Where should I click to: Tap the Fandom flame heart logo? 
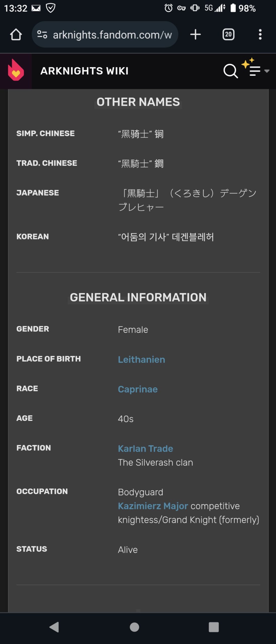pos(16,71)
